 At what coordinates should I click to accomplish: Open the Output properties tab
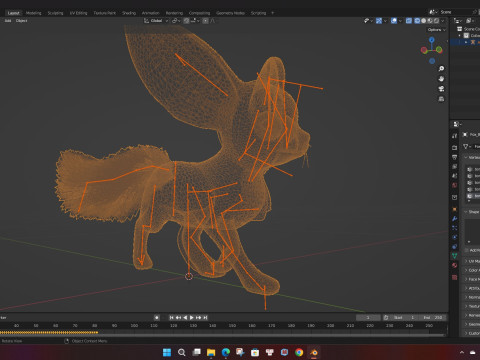point(454,157)
